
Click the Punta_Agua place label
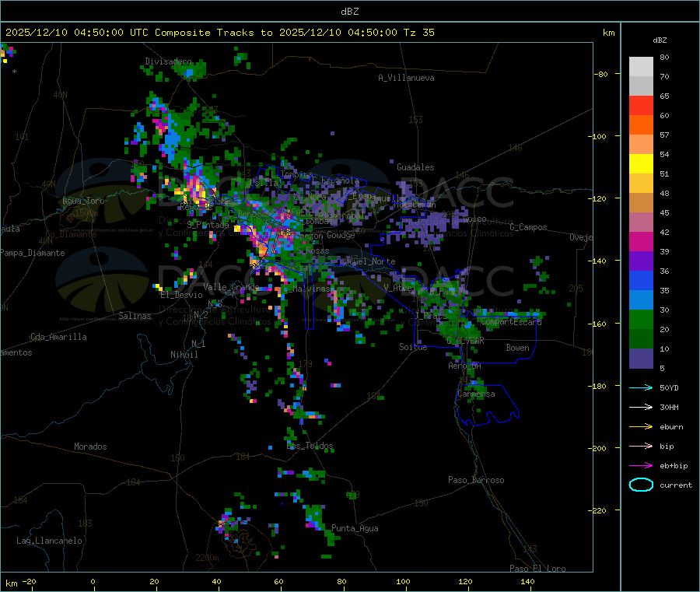click(x=355, y=528)
